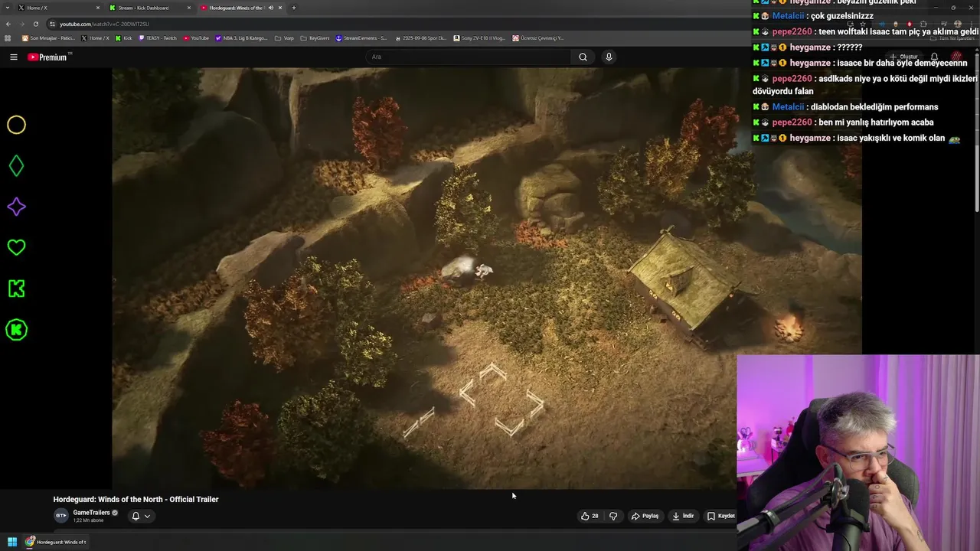Viewport: 980px width, 551px height.
Task: Click the green heart icon in left sidebar
Action: point(16,247)
